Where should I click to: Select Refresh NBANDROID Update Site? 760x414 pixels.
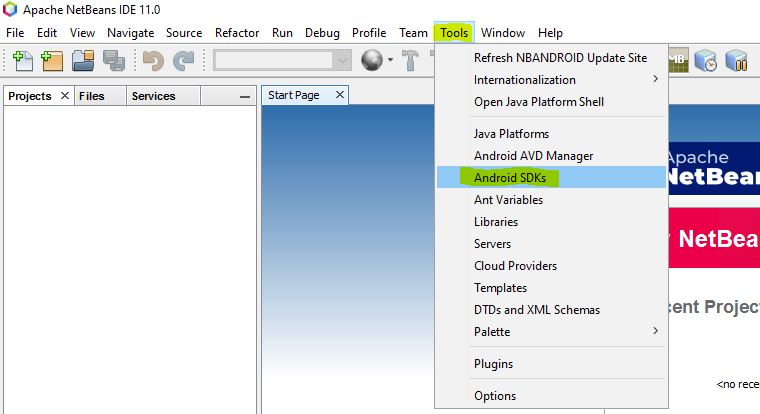(x=552, y=58)
